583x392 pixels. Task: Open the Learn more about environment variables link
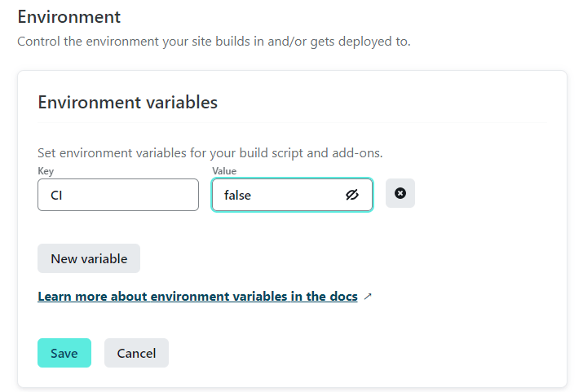(x=197, y=297)
